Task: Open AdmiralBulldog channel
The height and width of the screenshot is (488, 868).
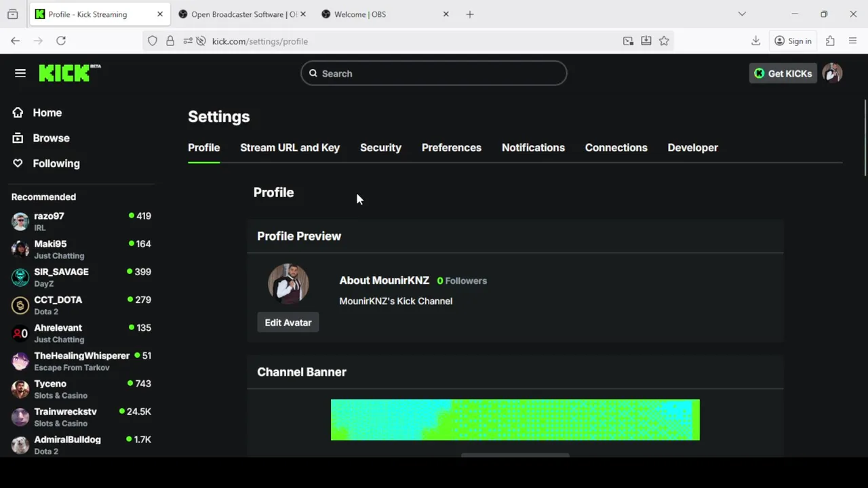Action: coord(81,445)
